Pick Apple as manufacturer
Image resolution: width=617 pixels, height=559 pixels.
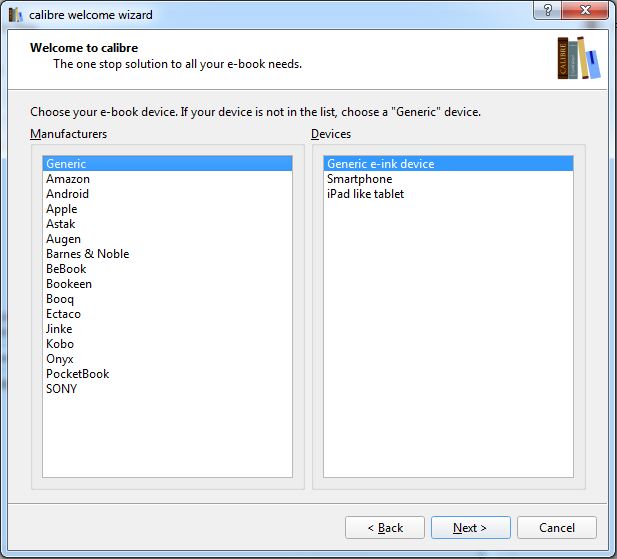(167, 208)
